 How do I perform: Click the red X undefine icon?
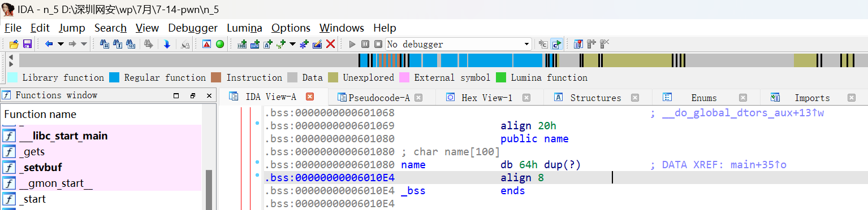331,43
